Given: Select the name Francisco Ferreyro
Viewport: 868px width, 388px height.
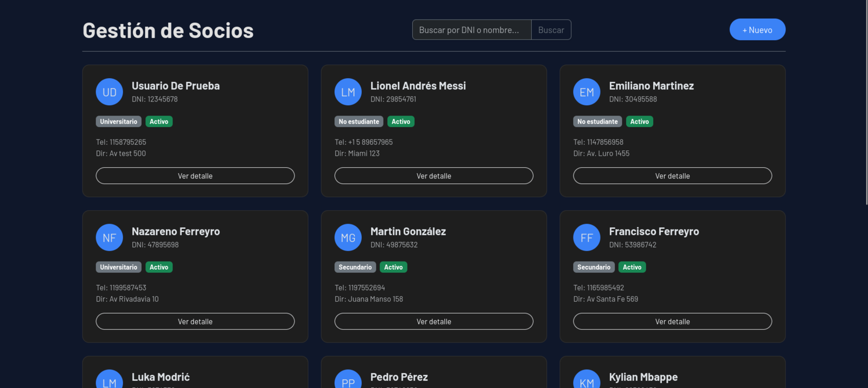Looking at the screenshot, I should pyautogui.click(x=654, y=231).
